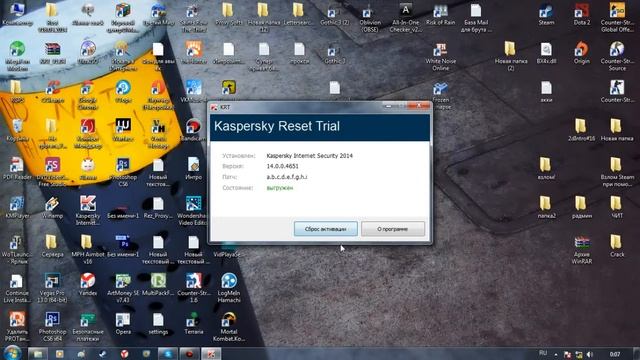Open the Crack folder
This screenshot has width=640, height=360.
click(x=617, y=246)
